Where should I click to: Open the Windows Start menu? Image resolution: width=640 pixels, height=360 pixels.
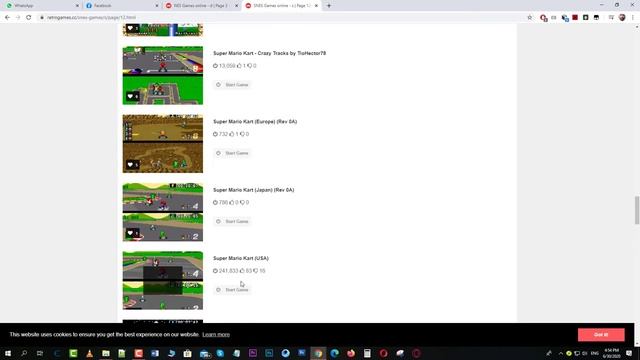point(8,353)
